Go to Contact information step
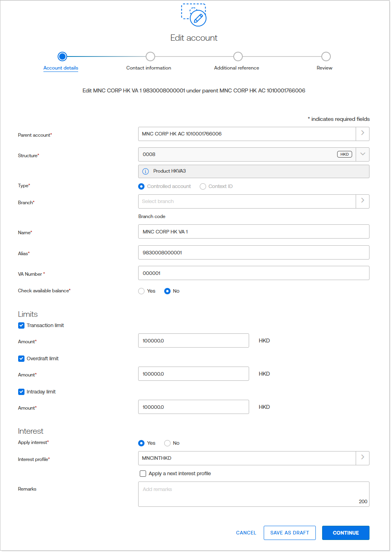The width and height of the screenshot is (392, 553). [x=150, y=56]
